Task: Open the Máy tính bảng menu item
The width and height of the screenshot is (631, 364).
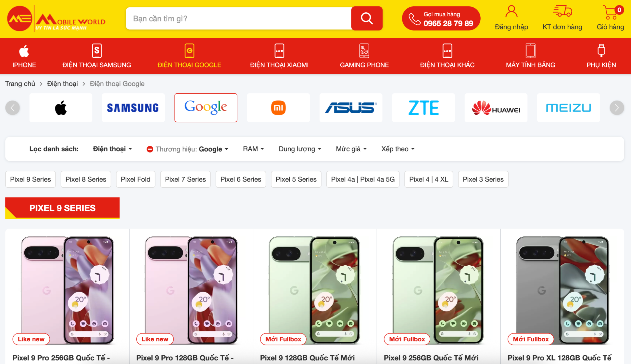Action: tap(530, 65)
